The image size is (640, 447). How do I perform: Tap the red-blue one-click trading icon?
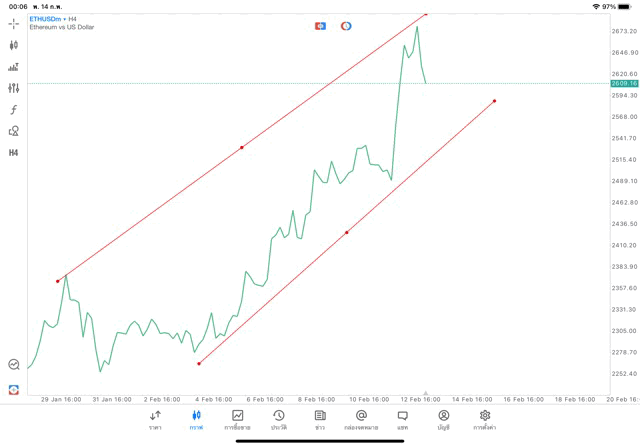(x=321, y=26)
